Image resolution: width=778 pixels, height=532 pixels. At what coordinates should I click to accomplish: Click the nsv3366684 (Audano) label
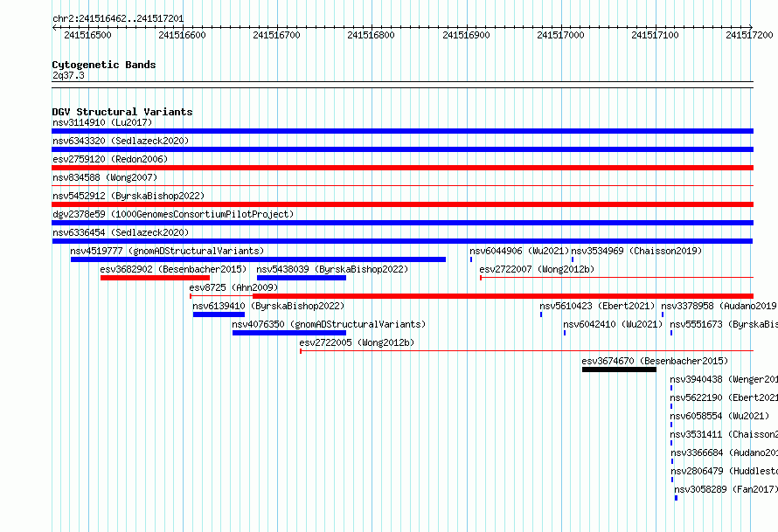pyautogui.click(x=725, y=453)
